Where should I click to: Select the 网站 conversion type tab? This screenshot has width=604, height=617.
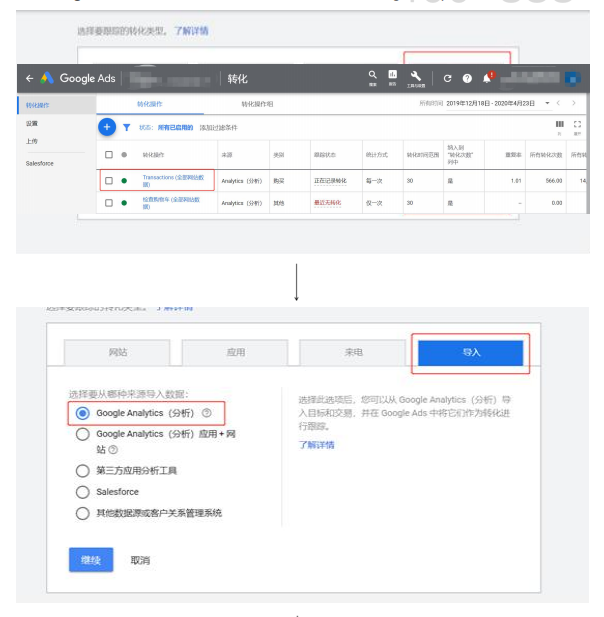click(117, 352)
